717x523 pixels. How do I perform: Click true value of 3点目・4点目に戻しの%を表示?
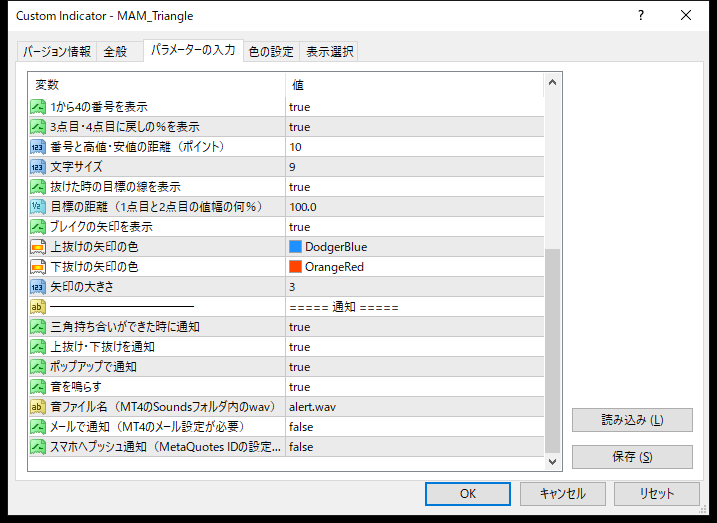tap(415, 127)
